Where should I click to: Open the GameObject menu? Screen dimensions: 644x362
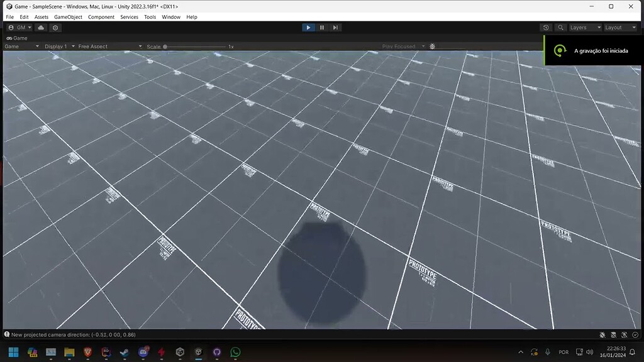point(68,17)
